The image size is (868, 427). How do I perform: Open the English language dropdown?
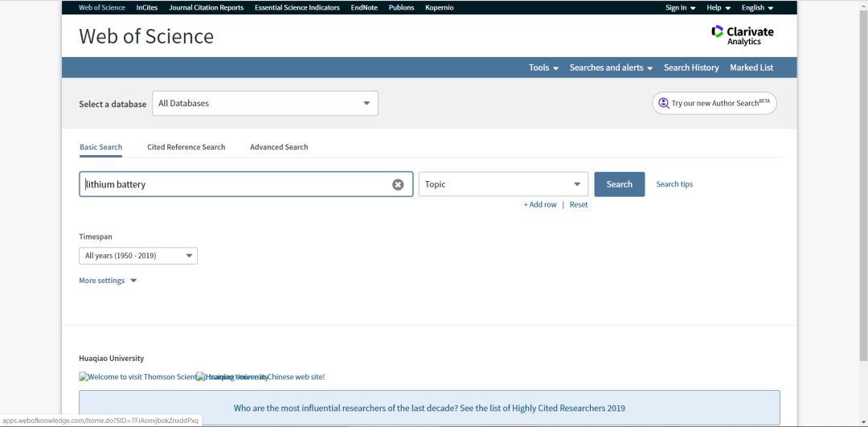[757, 8]
